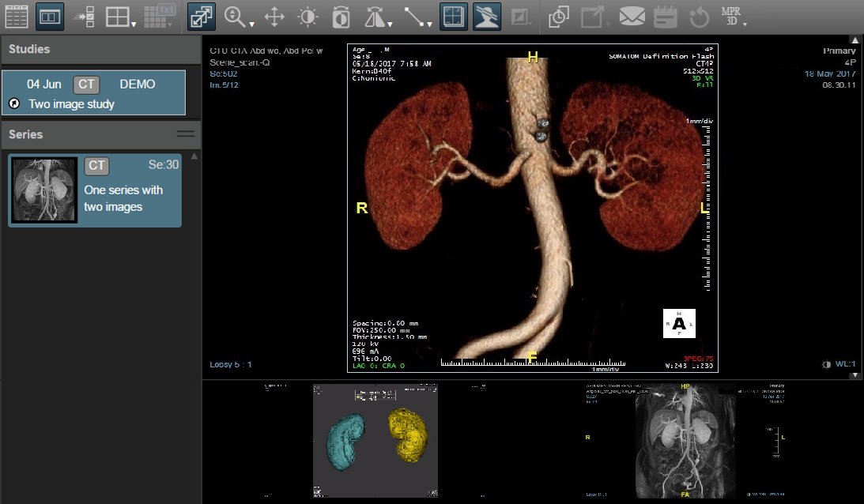Toggle the side panel layout button
Image resolution: width=864 pixels, height=504 pixels.
(50, 17)
